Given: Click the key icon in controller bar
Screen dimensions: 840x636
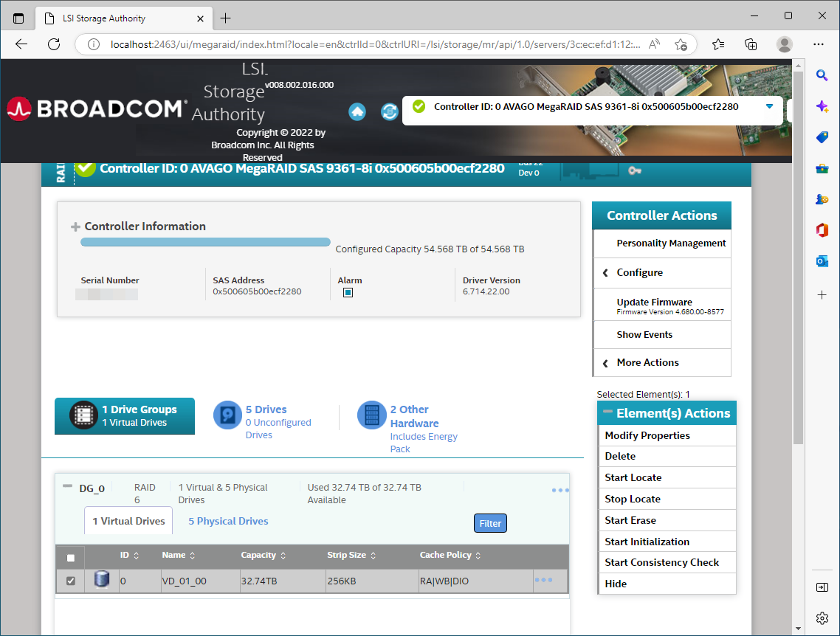Looking at the screenshot, I should coord(635,170).
